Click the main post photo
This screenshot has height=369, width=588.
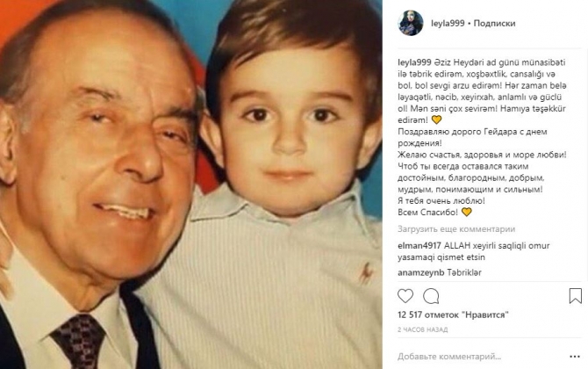point(191,184)
